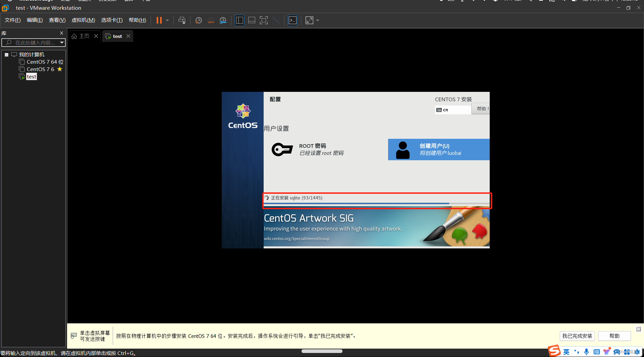Close the test VM tab

click(128, 36)
